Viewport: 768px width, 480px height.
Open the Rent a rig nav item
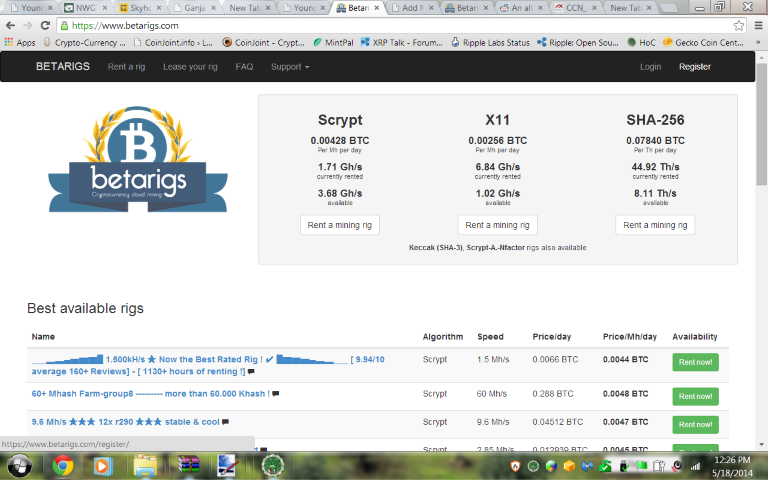[126, 67]
